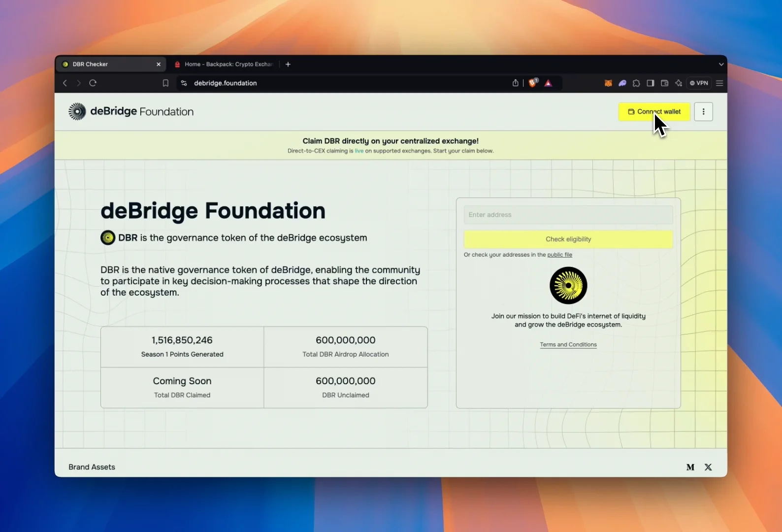This screenshot has height=532, width=782.
Task: Click the 'Season 1 Points Generated' label
Action: (x=182, y=355)
